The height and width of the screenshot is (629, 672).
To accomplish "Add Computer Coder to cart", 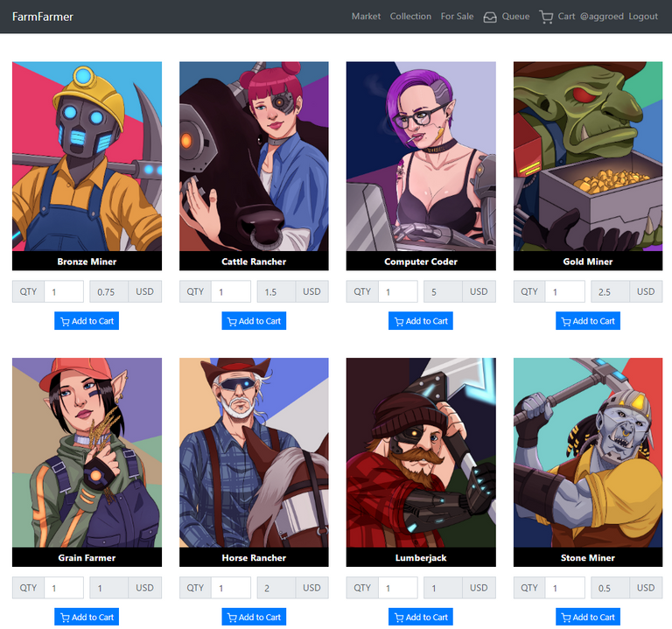I will click(x=420, y=321).
